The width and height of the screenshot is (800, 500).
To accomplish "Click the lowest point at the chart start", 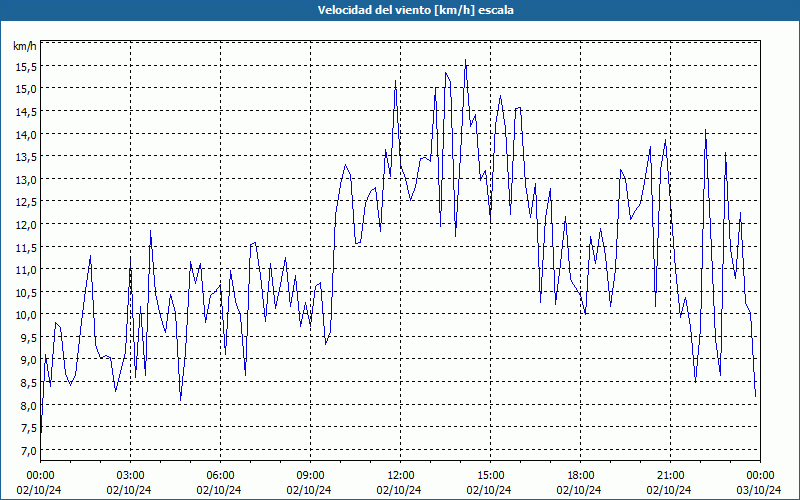I will point(41,432).
